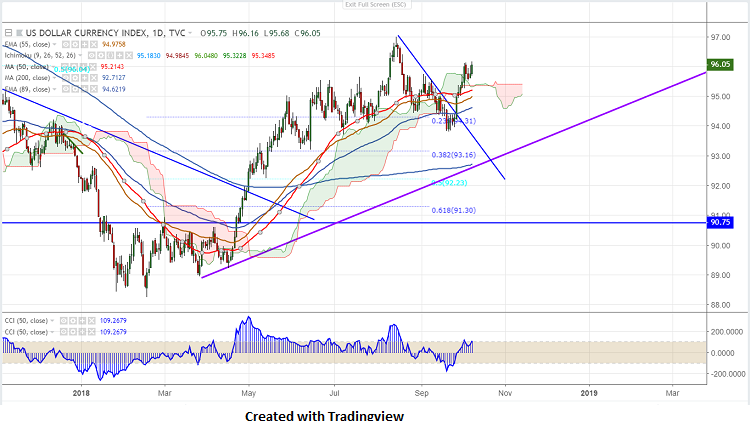Remove the lower CCI (50, close) indicator
The width and height of the screenshot is (752, 421).
pyautogui.click(x=92, y=332)
